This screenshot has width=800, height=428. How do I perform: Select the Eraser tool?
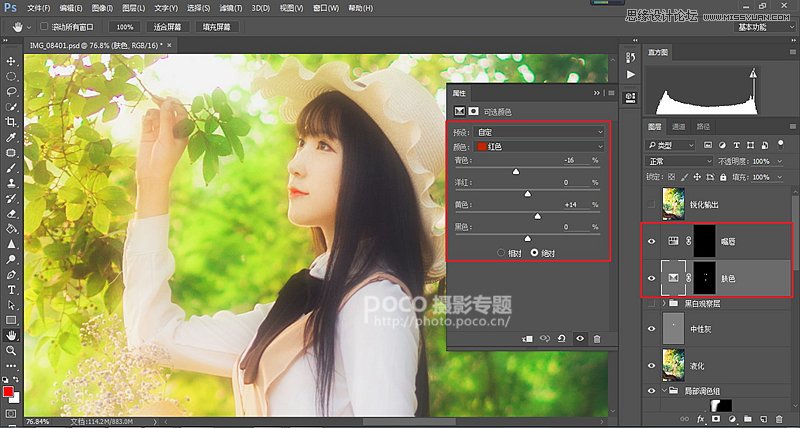click(x=11, y=213)
